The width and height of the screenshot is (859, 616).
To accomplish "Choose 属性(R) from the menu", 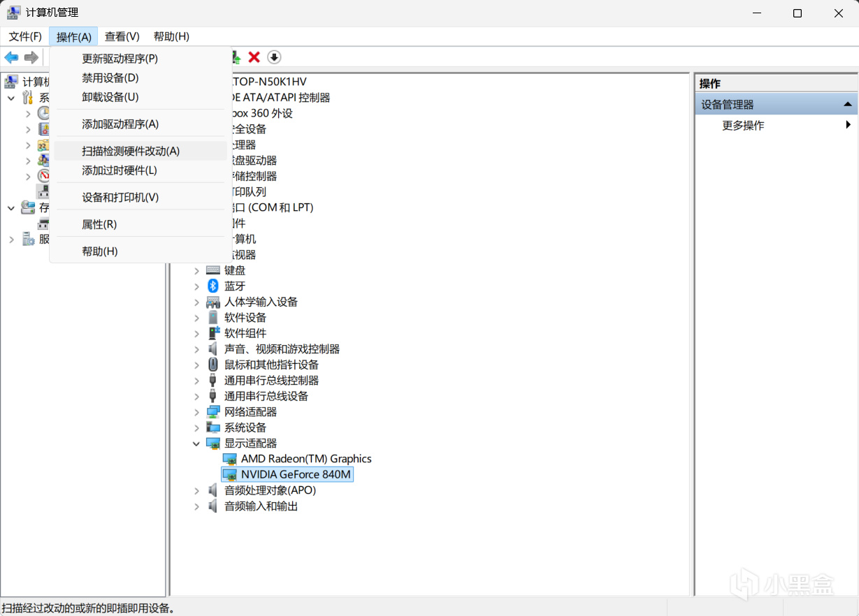I will (140, 224).
